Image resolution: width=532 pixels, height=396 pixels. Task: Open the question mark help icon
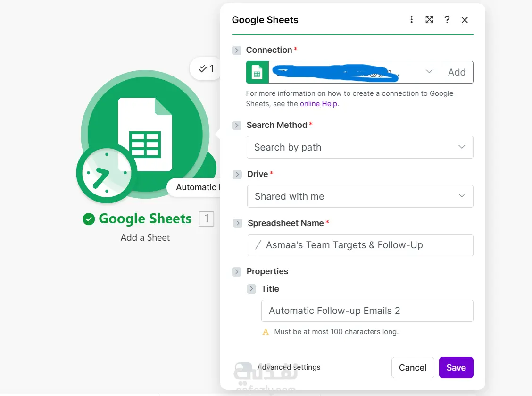pos(447,20)
